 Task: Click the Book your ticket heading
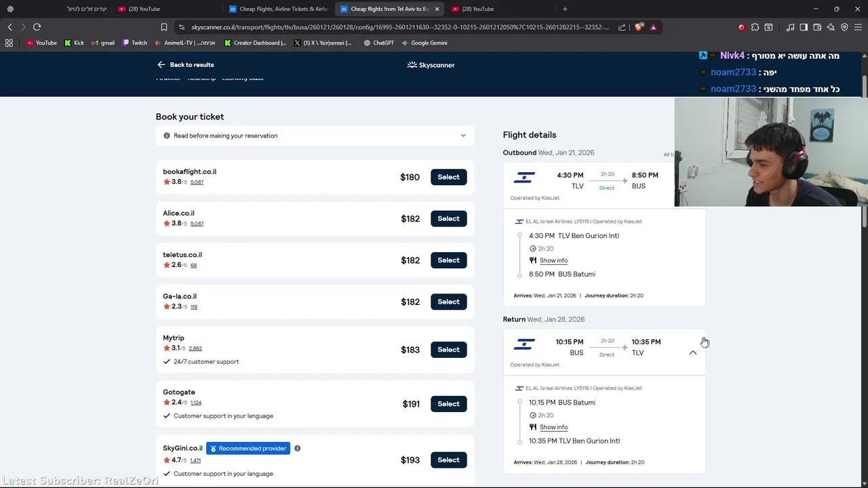point(190,117)
